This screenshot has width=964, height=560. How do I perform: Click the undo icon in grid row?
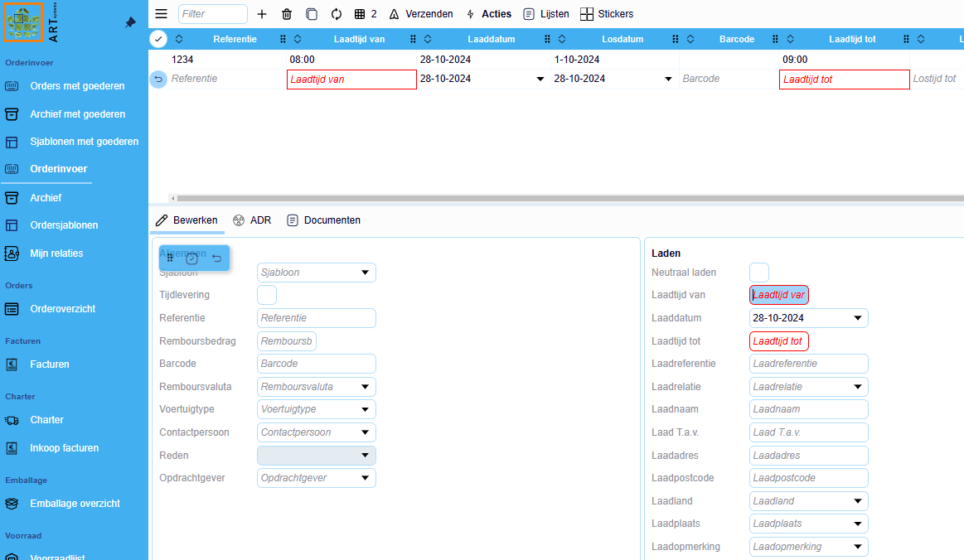158,79
